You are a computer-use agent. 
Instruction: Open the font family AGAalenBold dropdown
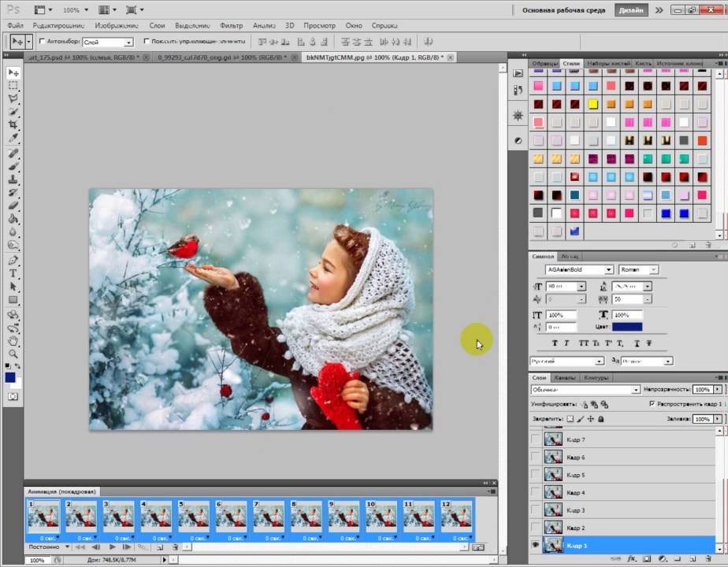[x=579, y=269]
